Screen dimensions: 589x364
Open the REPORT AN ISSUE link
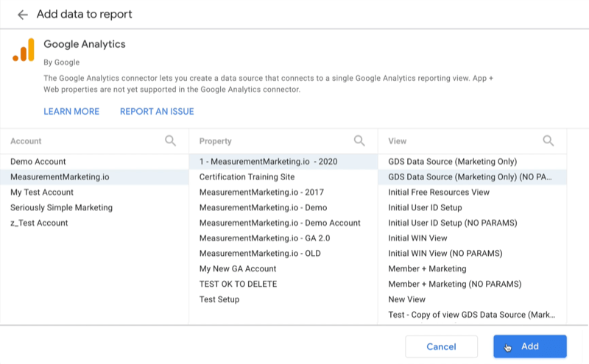(x=157, y=112)
